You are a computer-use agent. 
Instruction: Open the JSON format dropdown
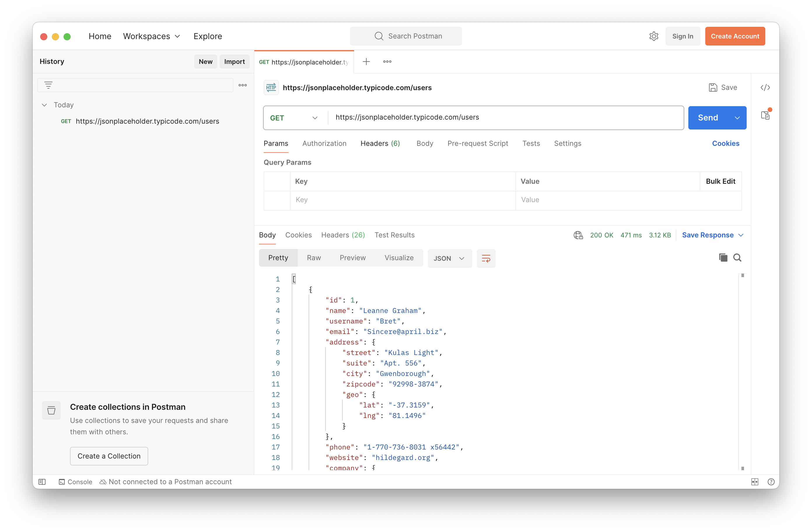click(x=449, y=258)
